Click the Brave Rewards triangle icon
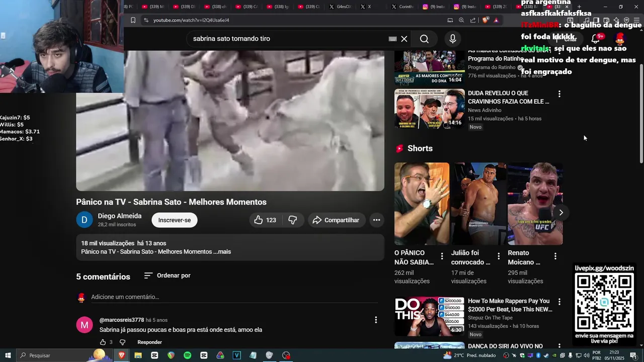Screen dimensions: 644x362 click(x=496, y=20)
